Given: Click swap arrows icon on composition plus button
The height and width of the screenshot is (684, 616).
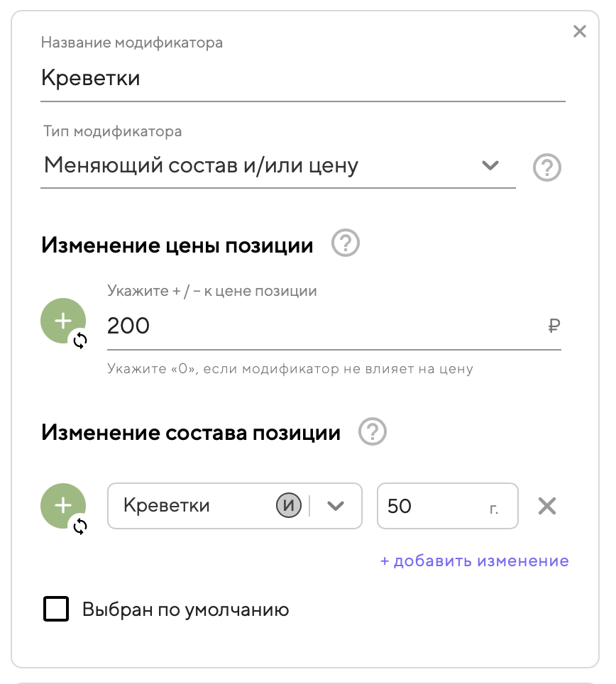Looking at the screenshot, I should (x=80, y=526).
